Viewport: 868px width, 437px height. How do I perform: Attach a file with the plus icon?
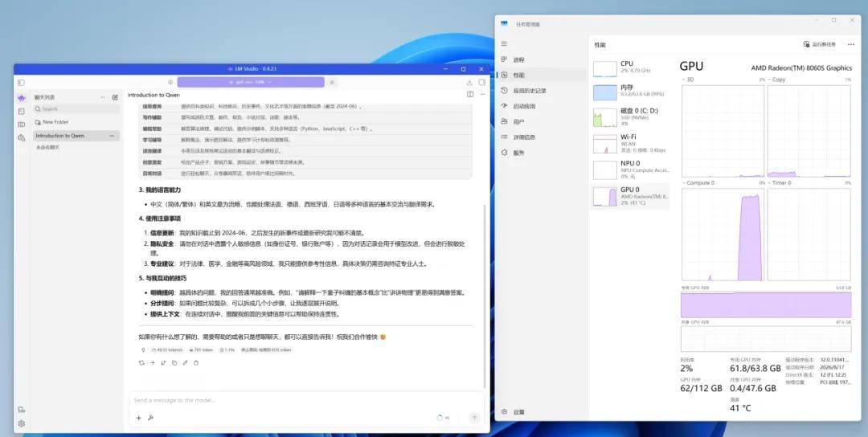[x=139, y=418]
